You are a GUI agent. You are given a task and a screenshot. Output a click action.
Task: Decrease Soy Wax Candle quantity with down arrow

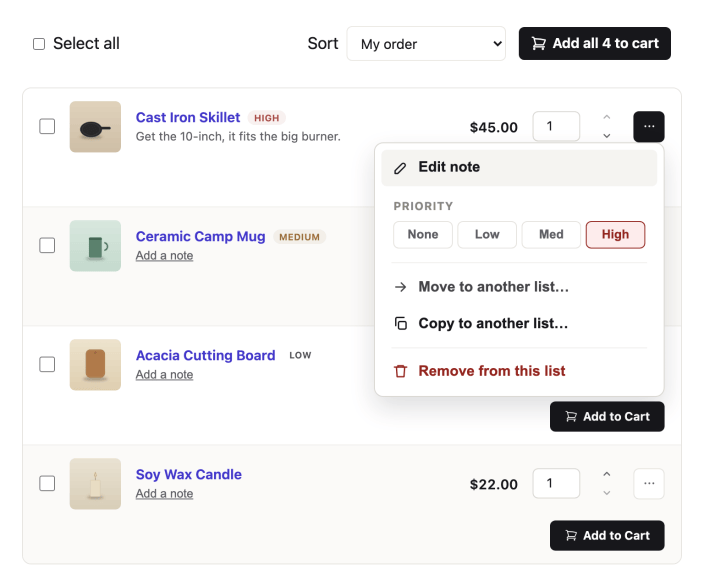[x=607, y=493]
